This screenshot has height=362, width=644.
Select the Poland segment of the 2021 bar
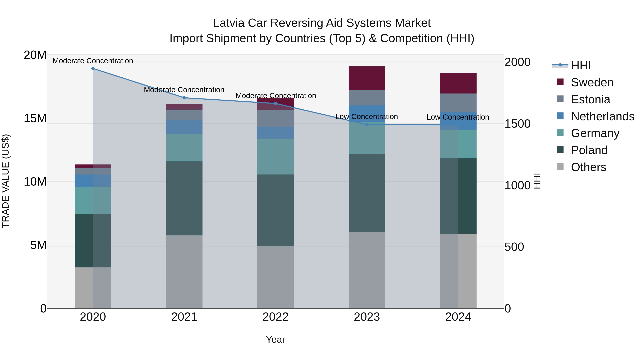(184, 198)
